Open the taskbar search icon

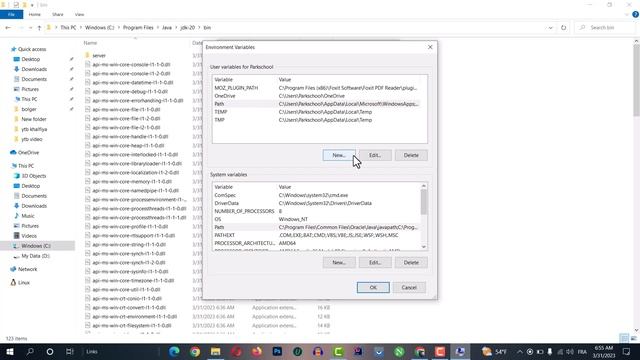pyautogui.click(x=30, y=351)
